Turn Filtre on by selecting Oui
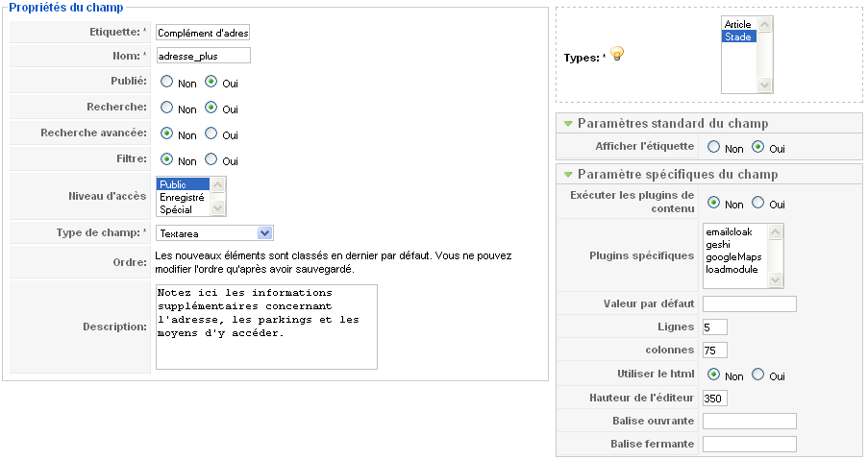The height and width of the screenshot is (460, 868). click(x=211, y=159)
